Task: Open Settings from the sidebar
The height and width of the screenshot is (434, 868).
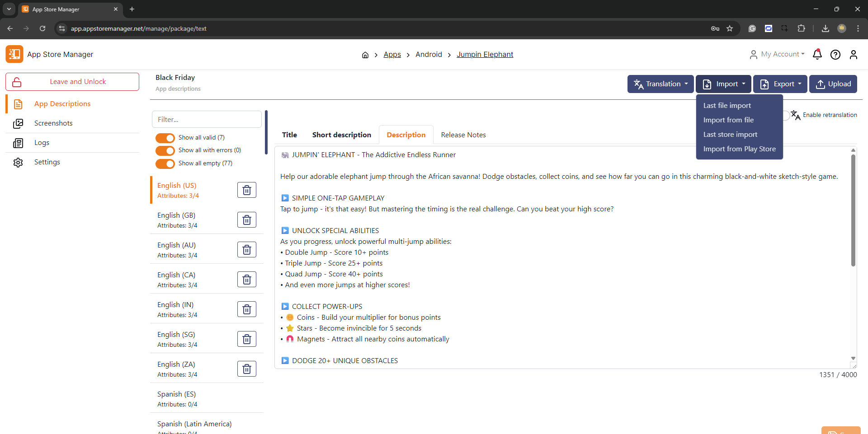Action: [47, 162]
